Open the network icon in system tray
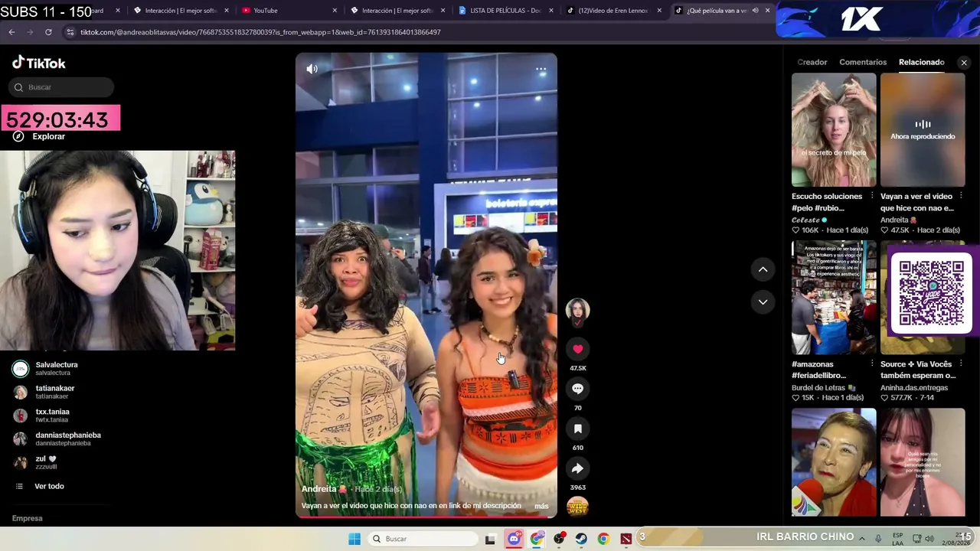Viewport: 980px width, 551px height. click(x=917, y=539)
